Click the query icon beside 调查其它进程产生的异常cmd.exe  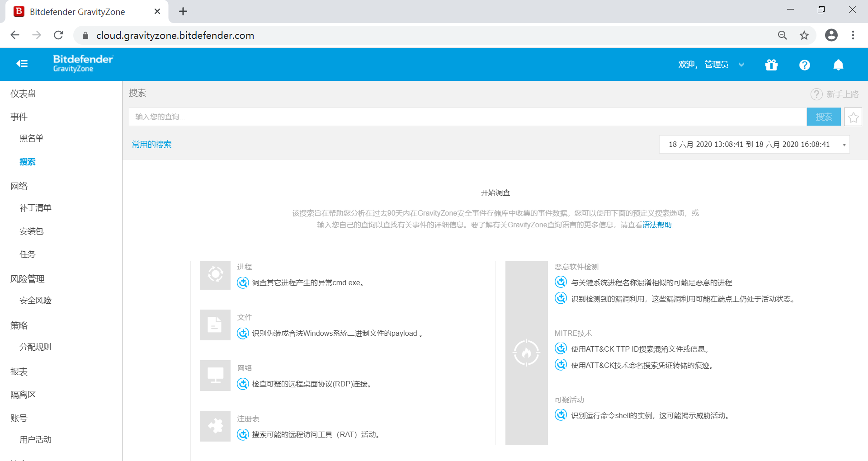(x=243, y=283)
